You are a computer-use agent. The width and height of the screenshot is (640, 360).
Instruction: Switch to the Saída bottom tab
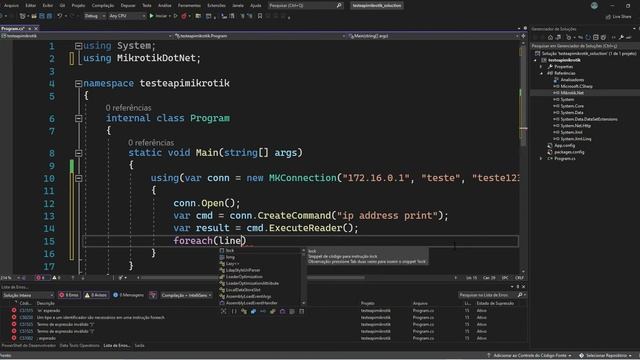tap(140, 346)
